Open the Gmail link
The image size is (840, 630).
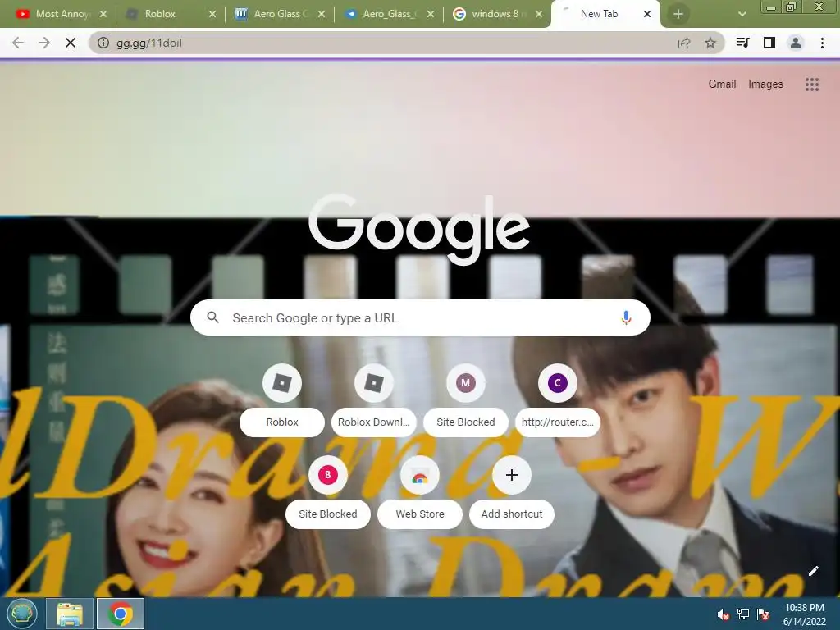pyautogui.click(x=722, y=84)
